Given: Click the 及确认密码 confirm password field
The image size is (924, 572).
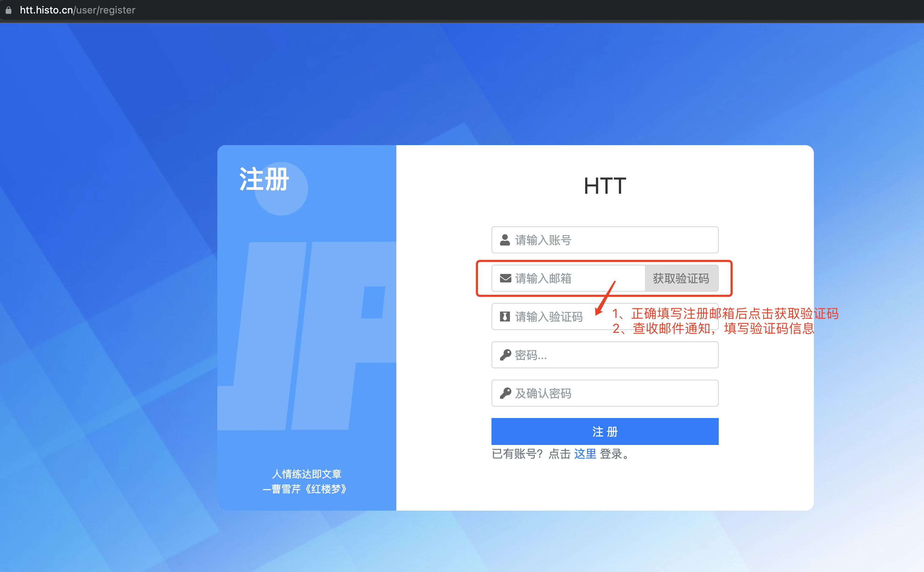Looking at the screenshot, I should pyautogui.click(x=604, y=393).
